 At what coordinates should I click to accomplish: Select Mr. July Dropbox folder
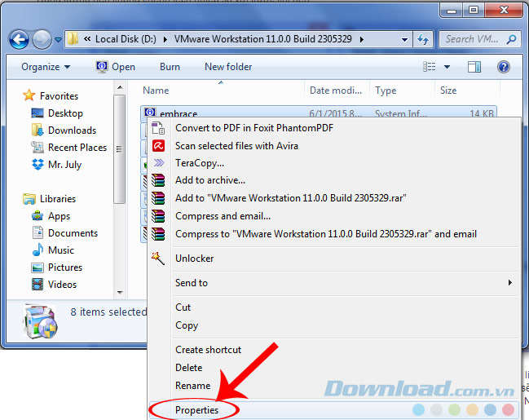tap(56, 165)
